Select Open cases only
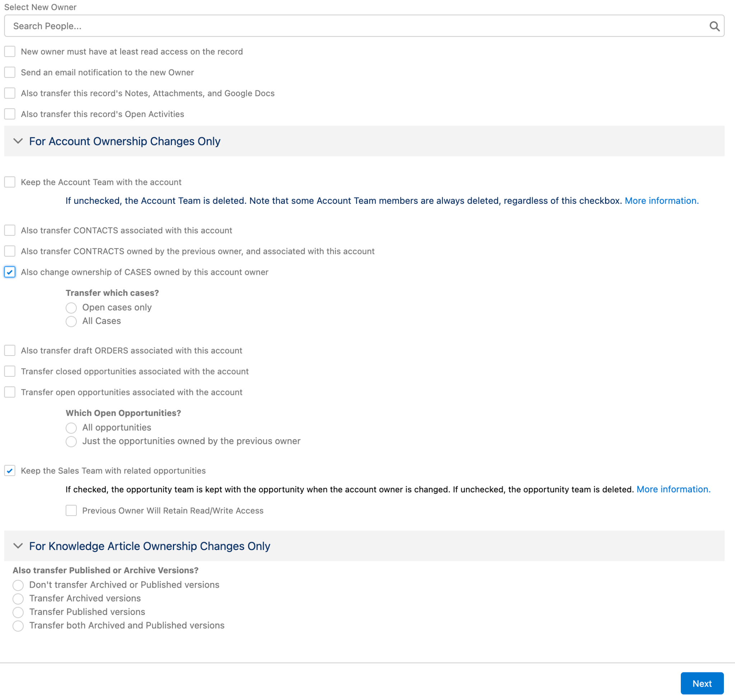Image resolution: width=735 pixels, height=700 pixels. [71, 308]
